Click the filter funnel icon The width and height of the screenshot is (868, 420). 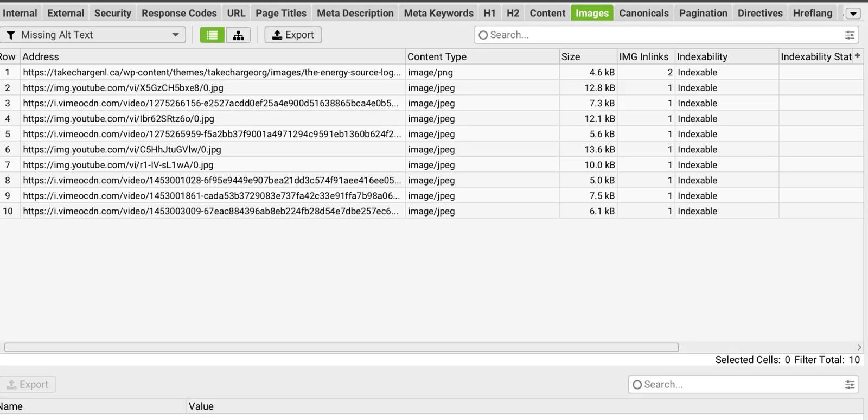(10, 35)
